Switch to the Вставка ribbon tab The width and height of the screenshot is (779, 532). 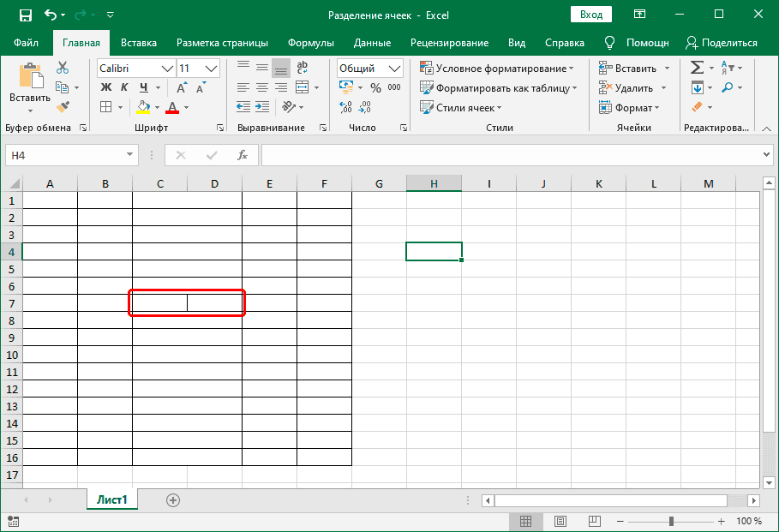click(x=138, y=42)
